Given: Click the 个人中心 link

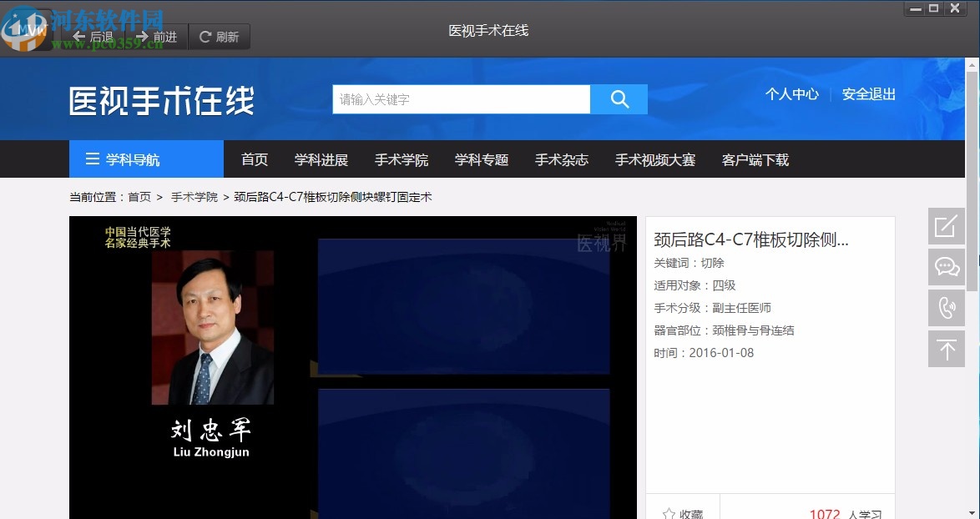Looking at the screenshot, I should point(791,94).
